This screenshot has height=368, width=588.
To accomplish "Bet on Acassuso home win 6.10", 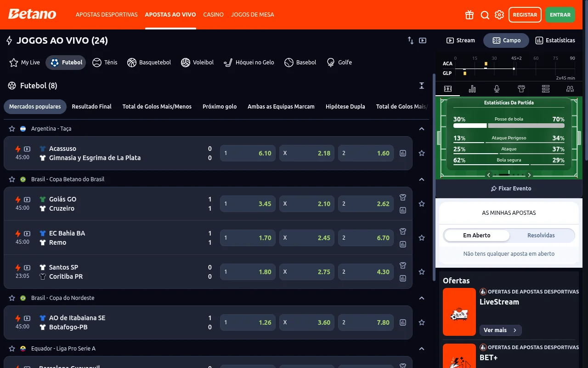I will click(248, 153).
